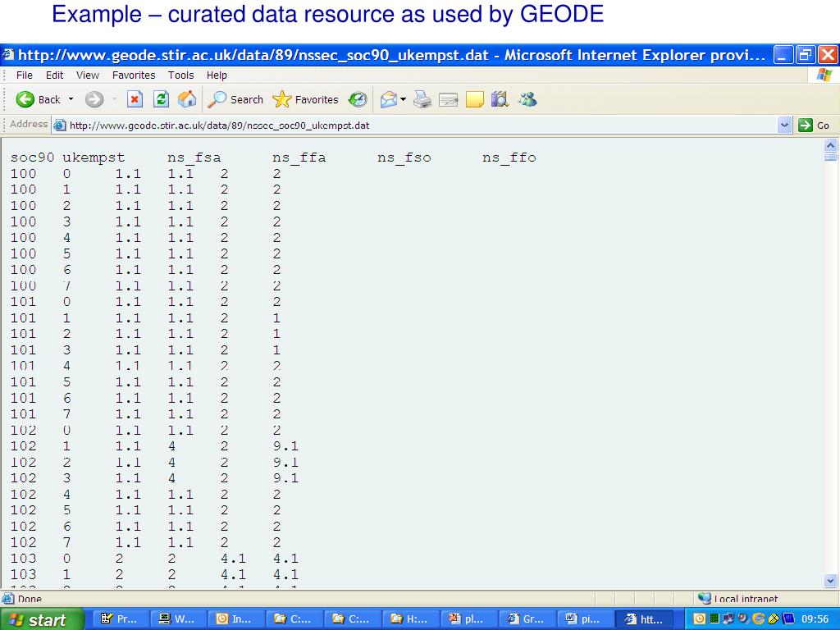Viewport: 840px width, 630px height.
Task: Open the Favorites menu
Action: 134,75
